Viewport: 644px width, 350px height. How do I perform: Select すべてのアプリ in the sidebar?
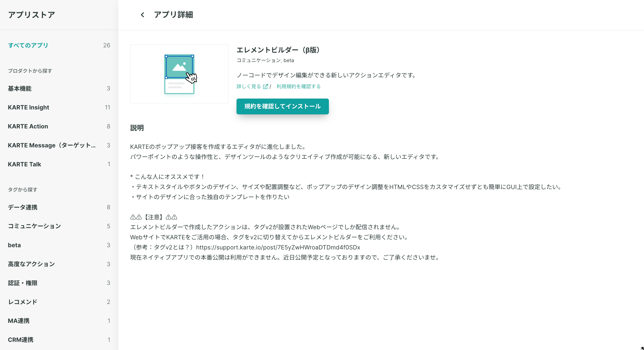coord(28,45)
